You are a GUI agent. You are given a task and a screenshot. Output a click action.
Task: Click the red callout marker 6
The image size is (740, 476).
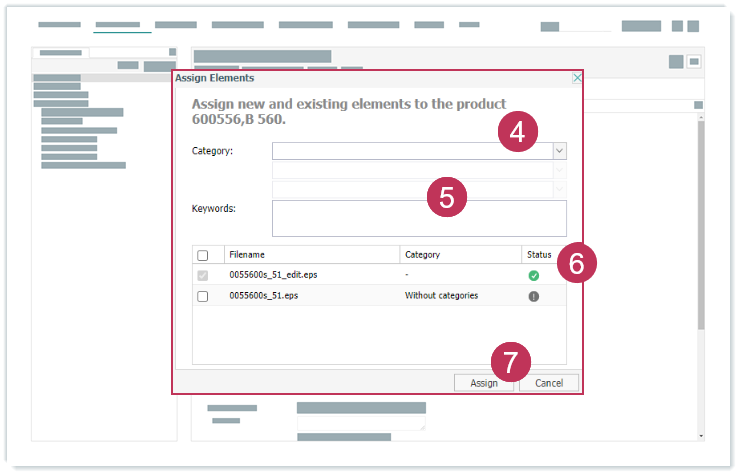pos(577,263)
